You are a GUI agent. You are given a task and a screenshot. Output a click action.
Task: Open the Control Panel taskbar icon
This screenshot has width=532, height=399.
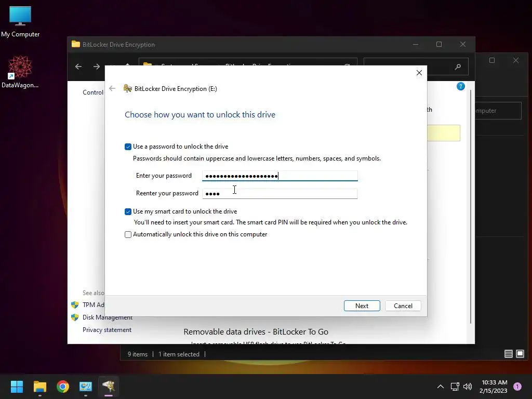pyautogui.click(x=86, y=387)
